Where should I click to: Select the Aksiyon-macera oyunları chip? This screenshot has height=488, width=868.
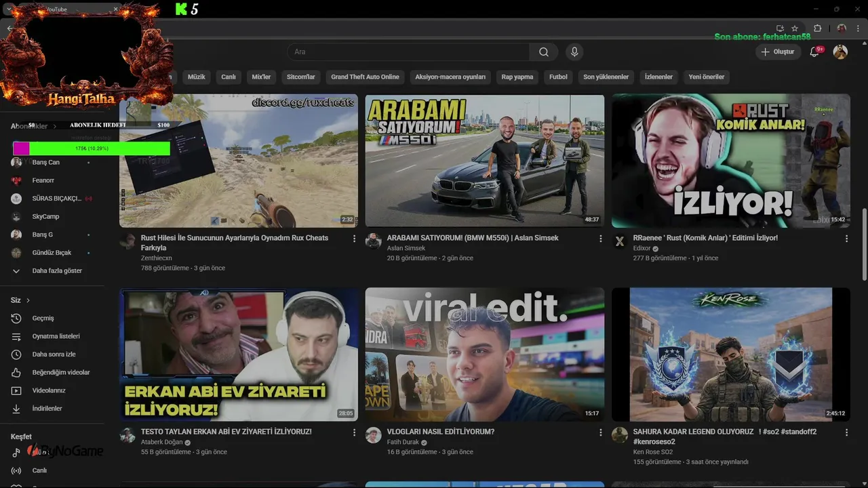click(450, 77)
